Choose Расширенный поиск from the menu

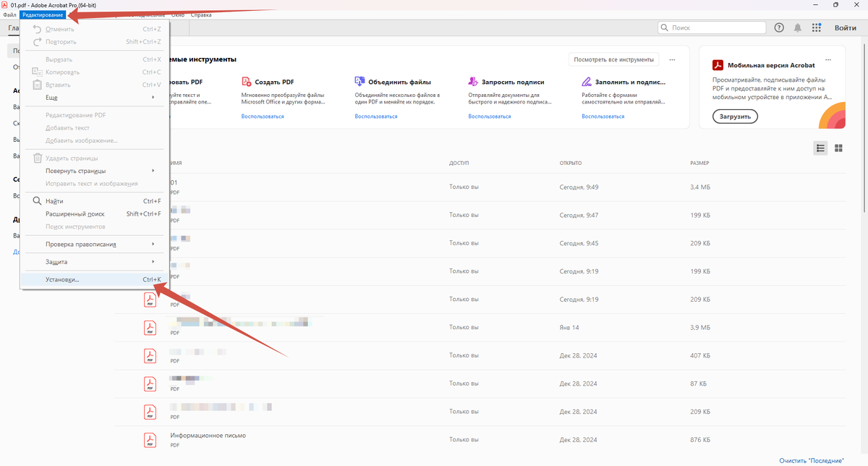click(x=94, y=213)
